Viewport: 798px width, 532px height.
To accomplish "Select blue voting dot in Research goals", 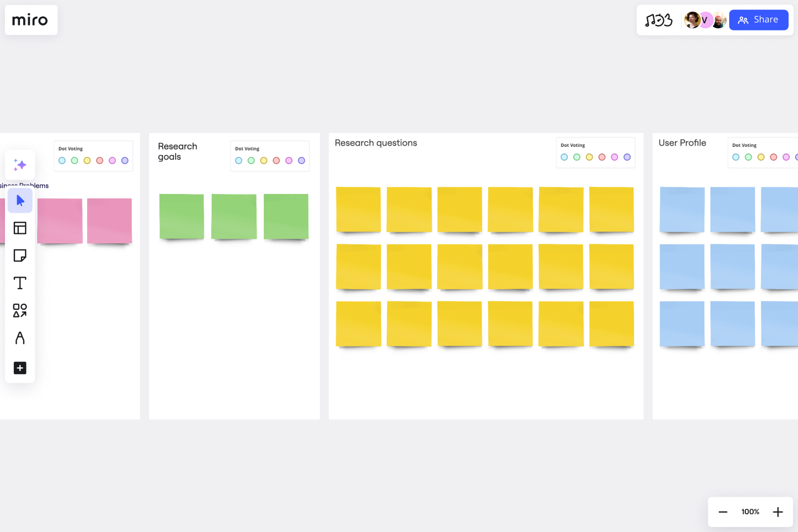I will [x=239, y=161].
